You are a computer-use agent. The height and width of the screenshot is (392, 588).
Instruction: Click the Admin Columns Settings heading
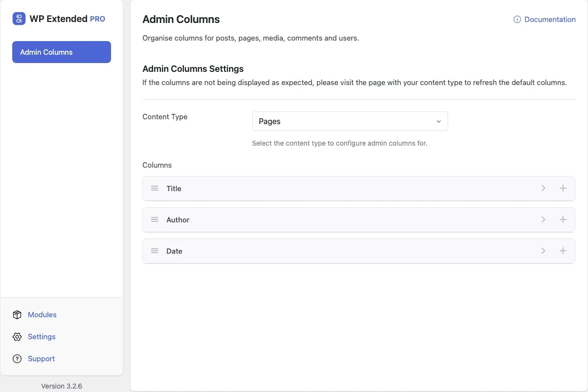point(193,69)
